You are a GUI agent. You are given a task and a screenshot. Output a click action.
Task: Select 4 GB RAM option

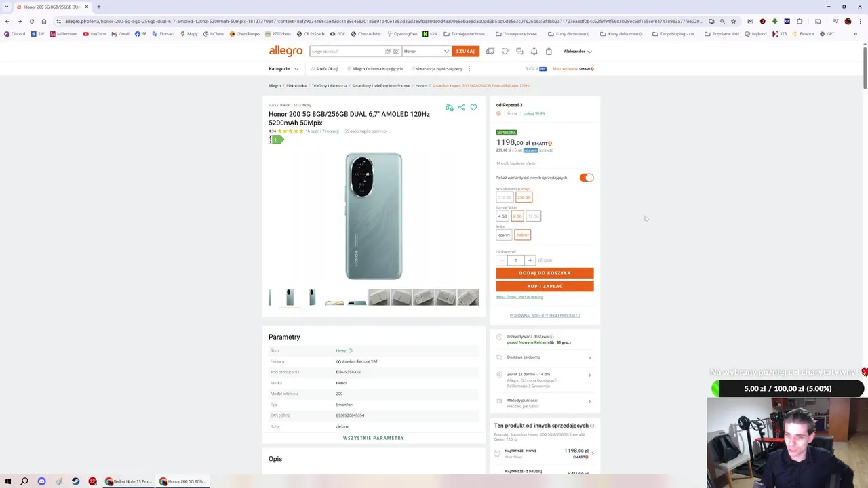tap(502, 216)
